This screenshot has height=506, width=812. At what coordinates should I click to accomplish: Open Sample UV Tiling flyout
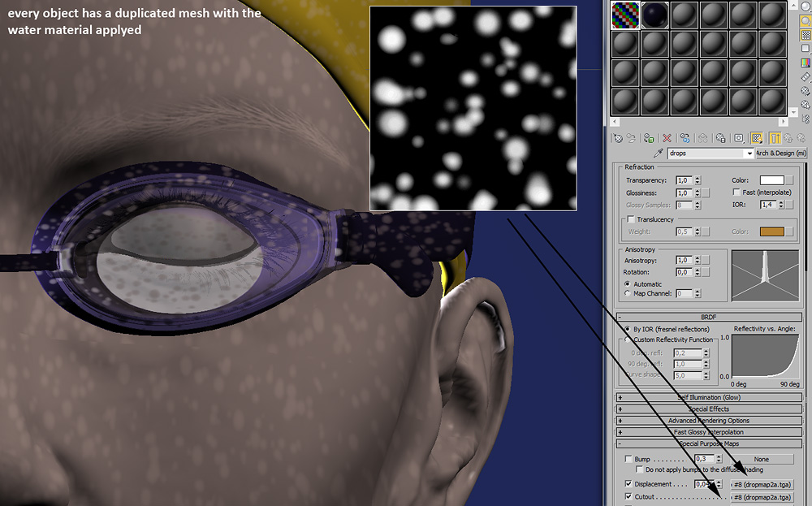click(x=806, y=49)
